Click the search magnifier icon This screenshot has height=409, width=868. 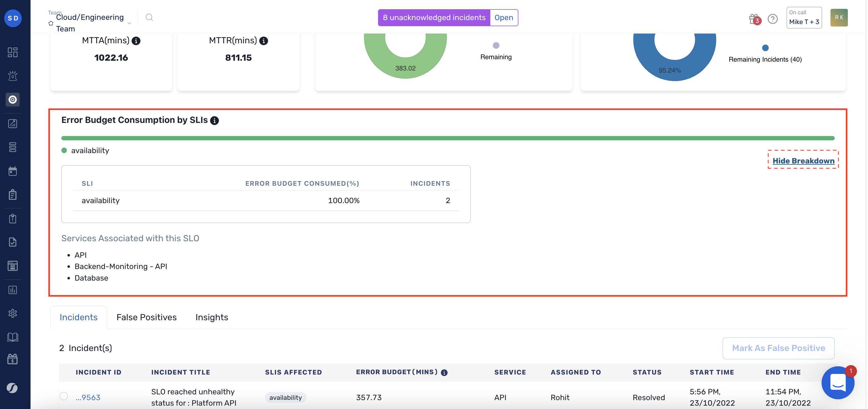click(149, 17)
